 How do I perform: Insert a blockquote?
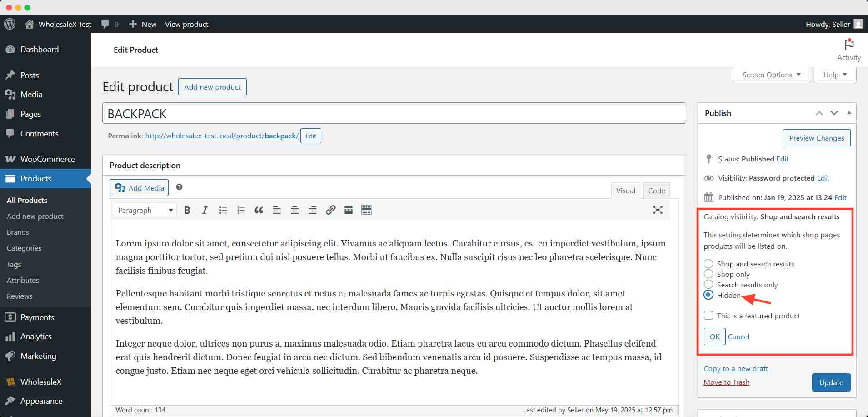[x=259, y=210]
